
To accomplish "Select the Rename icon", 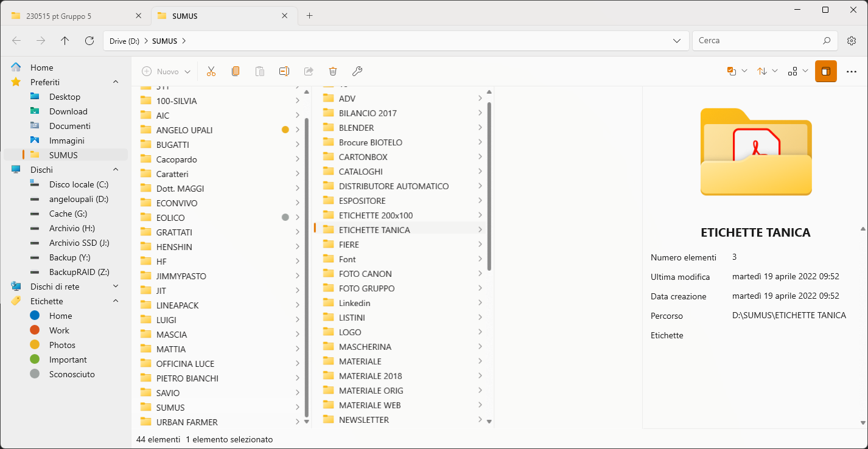I will [284, 71].
